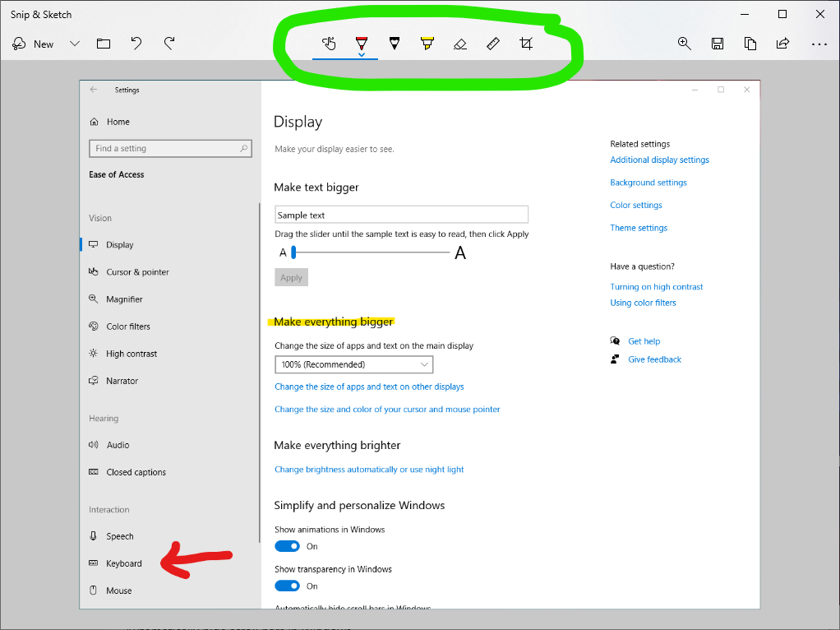Save the snip with floppy disk icon
The height and width of the screenshot is (630, 840).
coord(718,44)
